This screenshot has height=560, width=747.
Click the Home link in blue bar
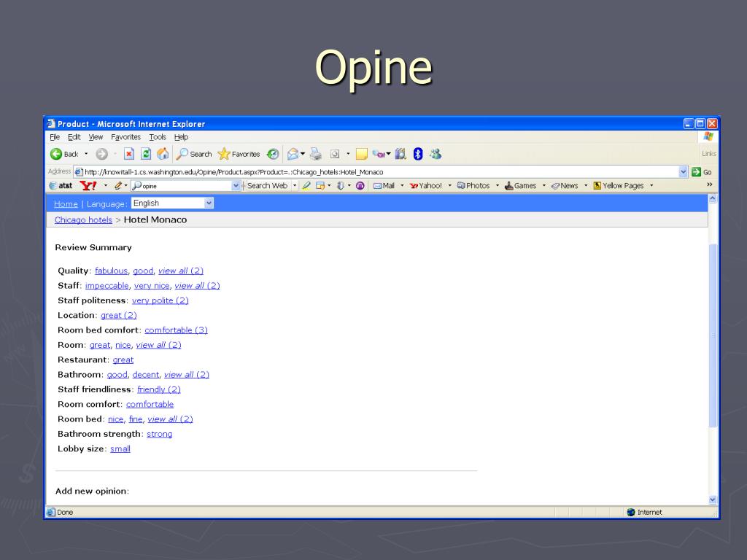pos(66,204)
